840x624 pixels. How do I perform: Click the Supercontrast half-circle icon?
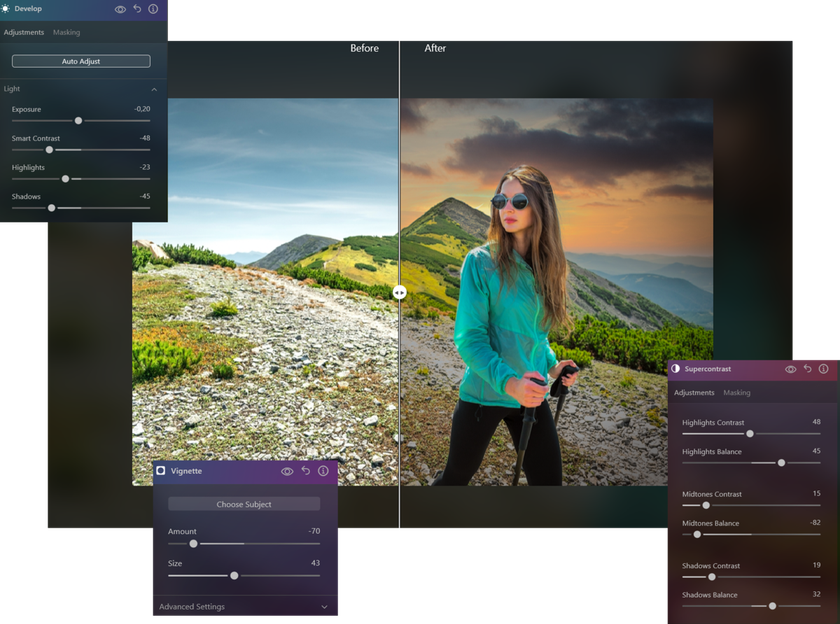[x=676, y=369]
